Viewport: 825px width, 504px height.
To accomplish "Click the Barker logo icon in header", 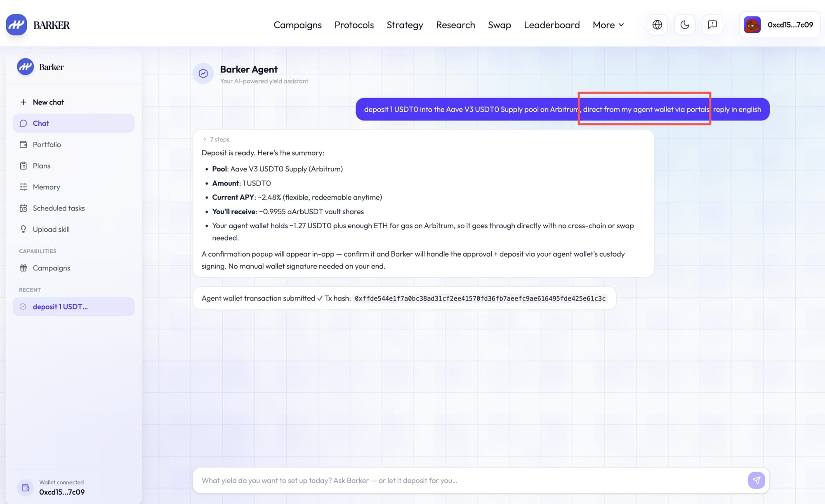I will coord(16,25).
